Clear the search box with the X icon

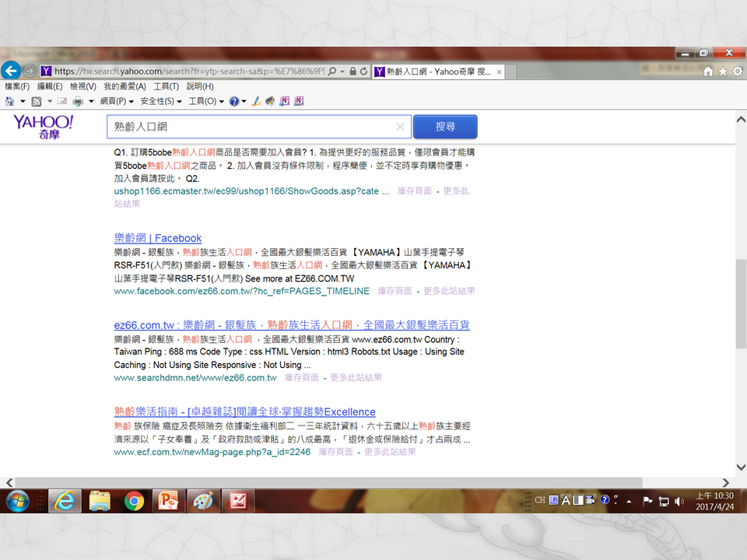tap(400, 127)
